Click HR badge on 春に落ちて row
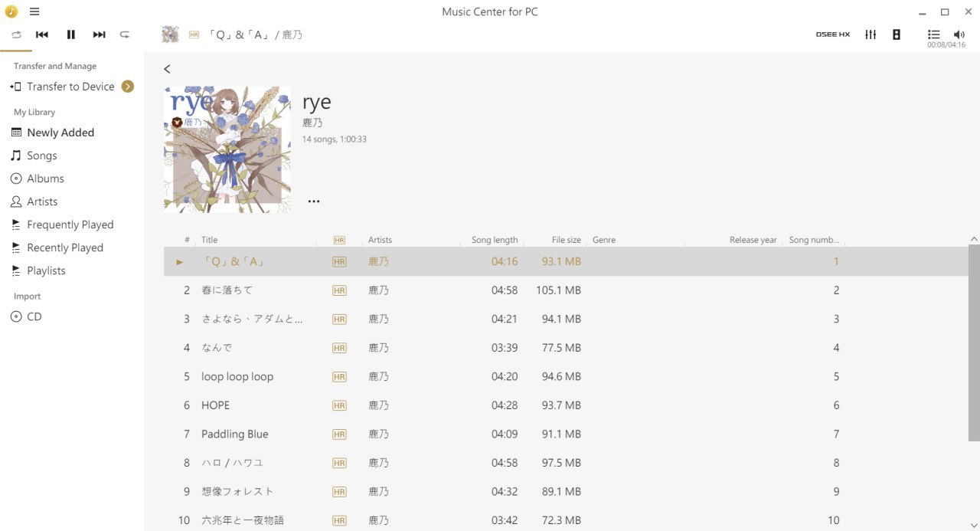This screenshot has width=980, height=531. pyautogui.click(x=339, y=290)
